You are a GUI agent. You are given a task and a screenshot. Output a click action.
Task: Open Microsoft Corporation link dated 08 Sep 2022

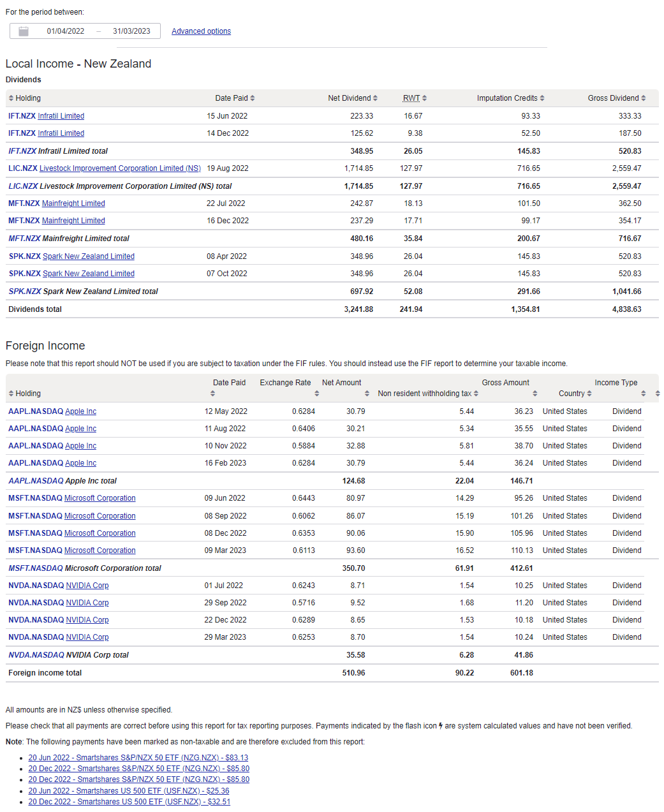click(100, 516)
